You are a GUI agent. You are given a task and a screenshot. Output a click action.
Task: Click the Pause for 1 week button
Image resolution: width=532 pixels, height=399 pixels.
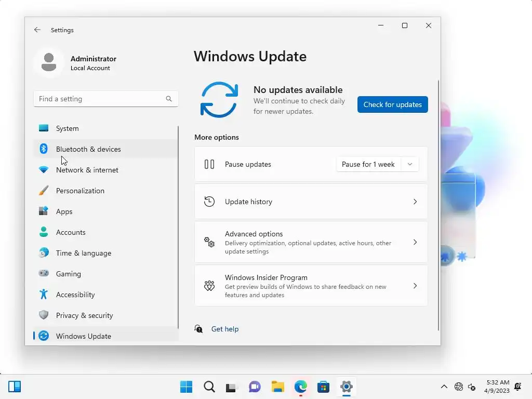(368, 164)
